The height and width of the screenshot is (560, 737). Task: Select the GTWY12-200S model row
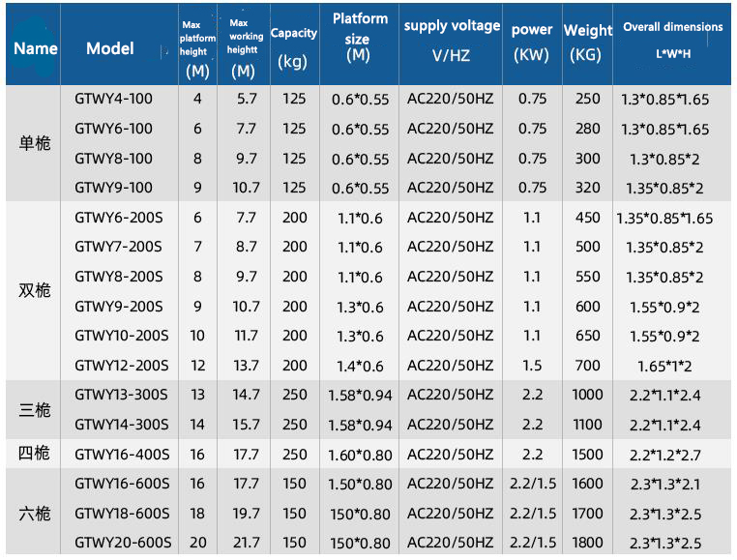click(x=121, y=366)
